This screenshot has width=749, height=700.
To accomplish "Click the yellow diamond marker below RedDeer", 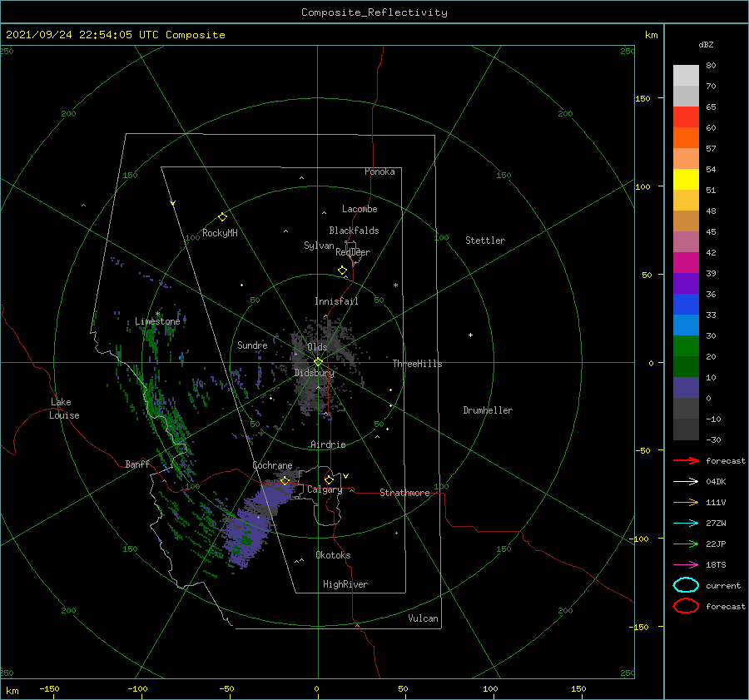I will pyautogui.click(x=343, y=271).
